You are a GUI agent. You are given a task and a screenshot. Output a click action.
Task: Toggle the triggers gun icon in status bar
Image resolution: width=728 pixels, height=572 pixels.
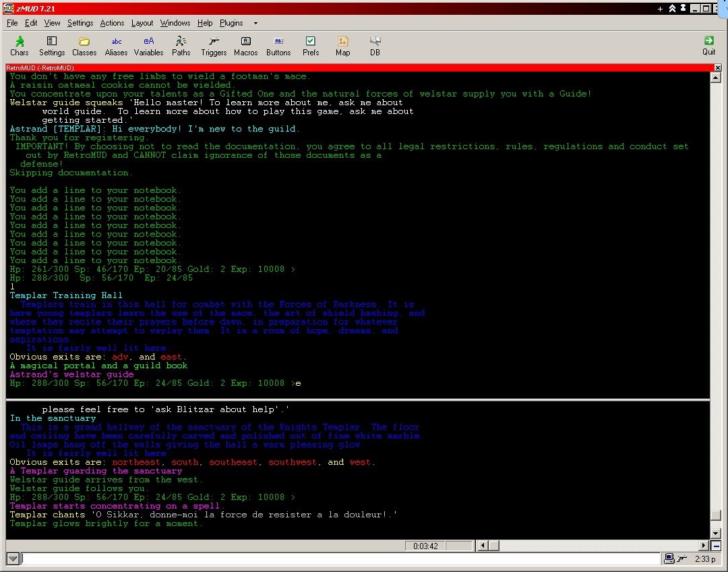[682, 559]
